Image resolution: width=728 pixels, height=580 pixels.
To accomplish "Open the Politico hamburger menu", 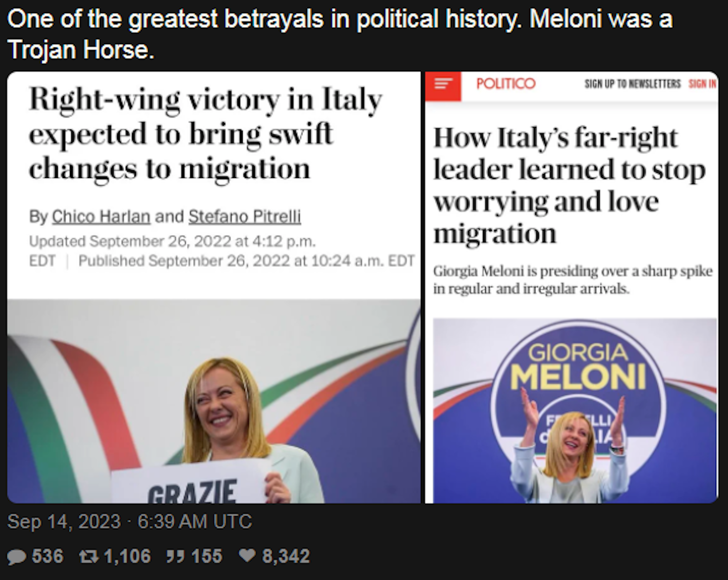I will [443, 84].
